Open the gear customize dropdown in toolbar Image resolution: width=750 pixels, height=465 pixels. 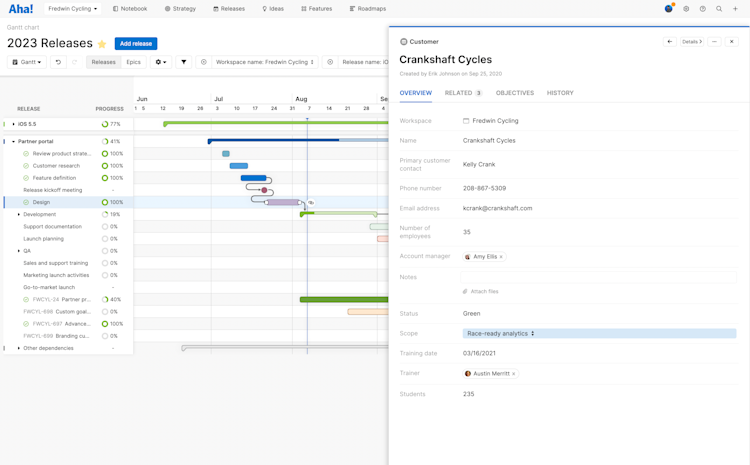point(161,62)
